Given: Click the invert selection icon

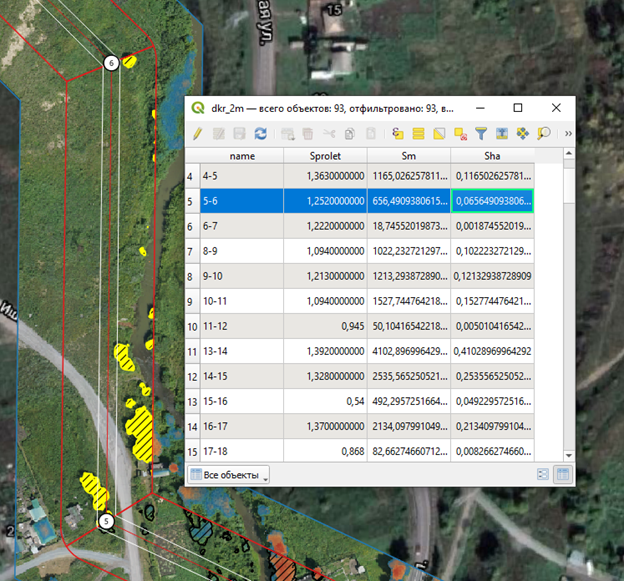Looking at the screenshot, I should click(439, 133).
